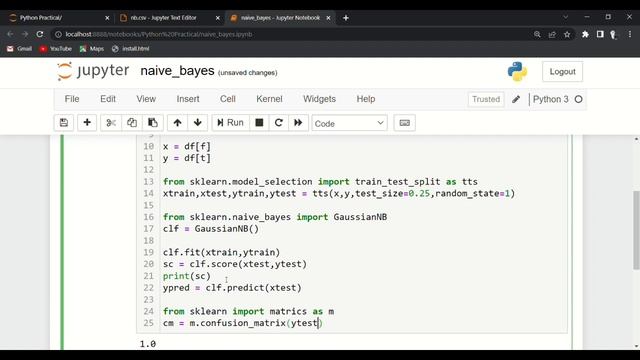640x360 pixels.
Task: Click the output value 1.0
Action: (x=148, y=344)
